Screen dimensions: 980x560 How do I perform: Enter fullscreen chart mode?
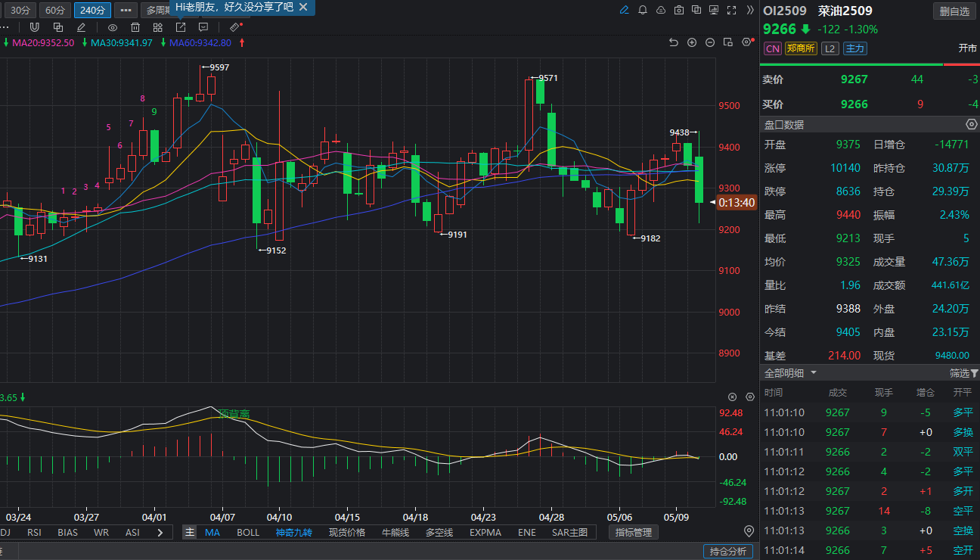731,10
